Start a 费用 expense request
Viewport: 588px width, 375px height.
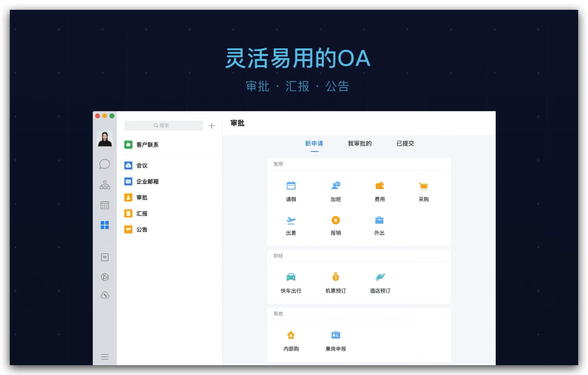(380, 192)
